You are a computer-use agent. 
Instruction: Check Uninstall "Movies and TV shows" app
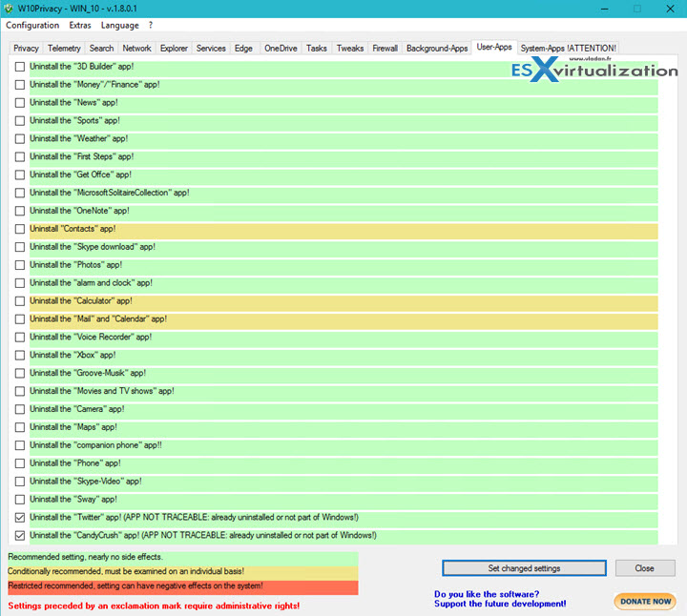click(x=20, y=391)
